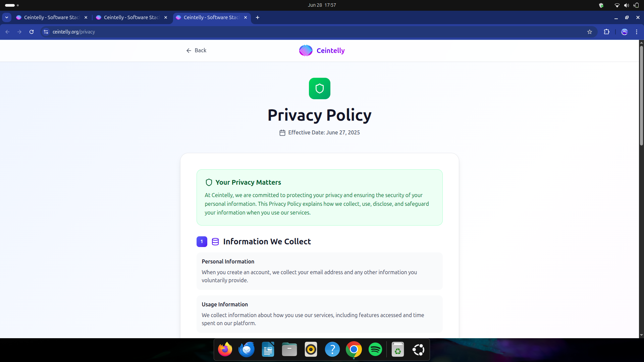Close the third Ceintelly tab
This screenshot has height=362, width=644.
click(246, 17)
